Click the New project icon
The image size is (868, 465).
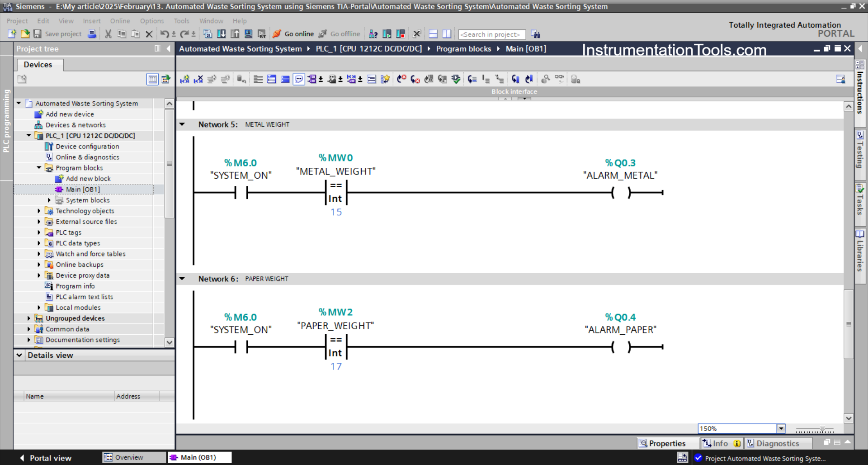coord(12,34)
